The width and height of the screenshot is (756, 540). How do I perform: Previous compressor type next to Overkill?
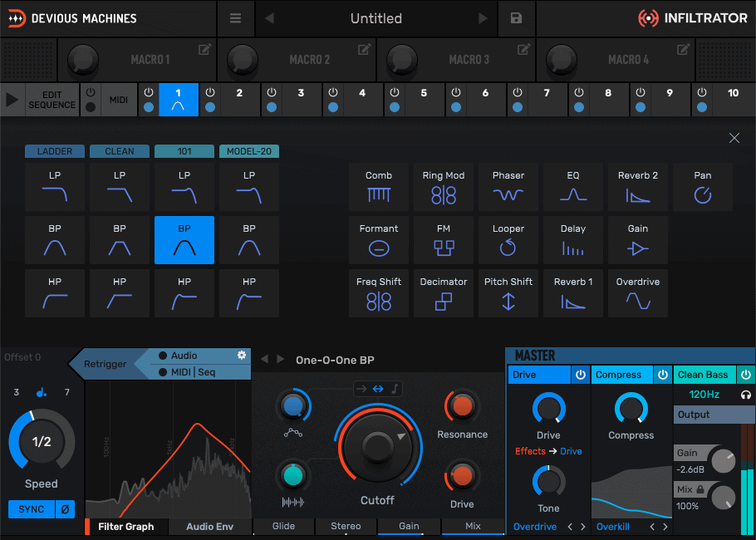pyautogui.click(x=652, y=527)
